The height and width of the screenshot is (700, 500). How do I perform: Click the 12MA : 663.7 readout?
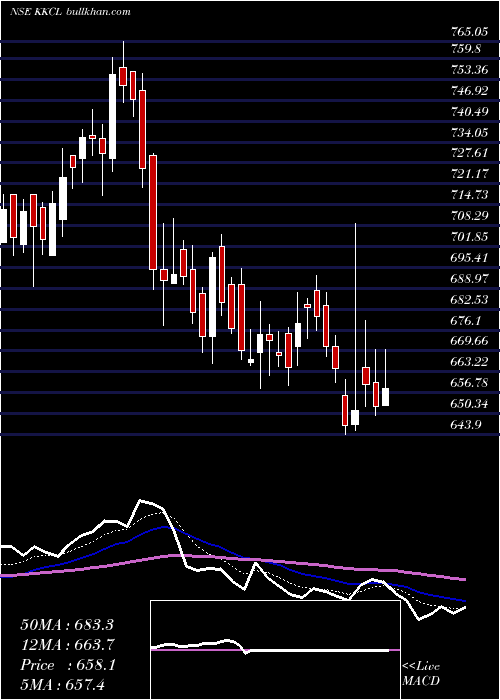pyautogui.click(x=67, y=644)
